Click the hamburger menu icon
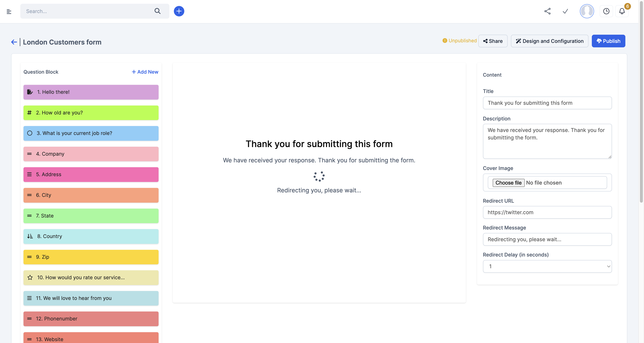The image size is (644, 343). 9,12
